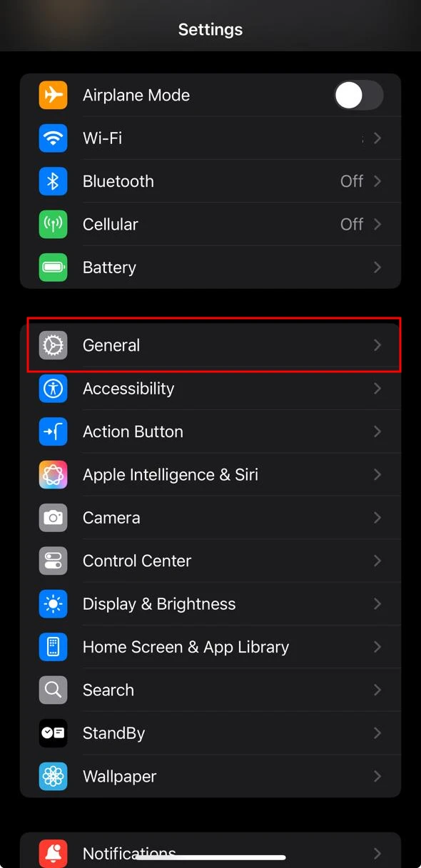Tap the green Battery icon
Viewport: 421px width, 868px height.
point(53,267)
